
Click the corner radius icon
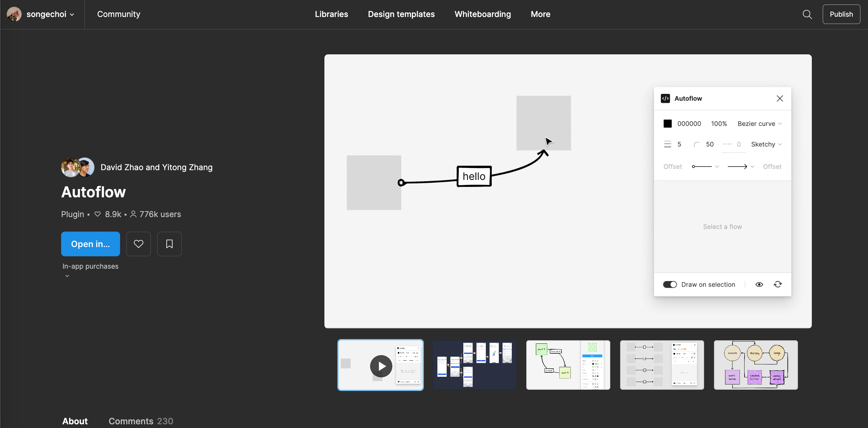[x=696, y=144]
